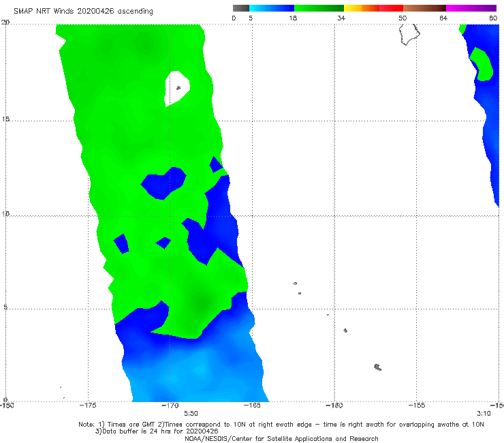The height and width of the screenshot is (443, 504).
Task: Click the color bar label 18
Action: 293,18
